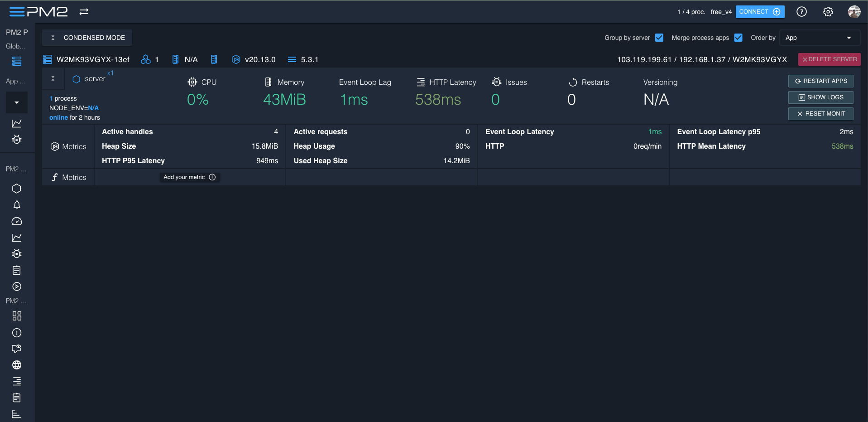Click the CPU chip icon
The height and width of the screenshot is (422, 868).
click(x=192, y=82)
